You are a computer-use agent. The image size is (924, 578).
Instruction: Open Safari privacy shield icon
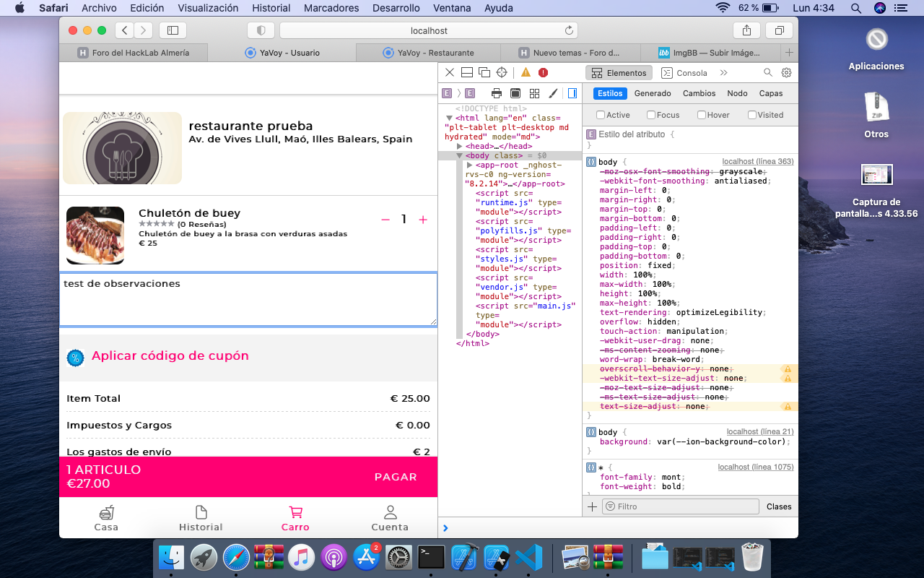tap(261, 30)
